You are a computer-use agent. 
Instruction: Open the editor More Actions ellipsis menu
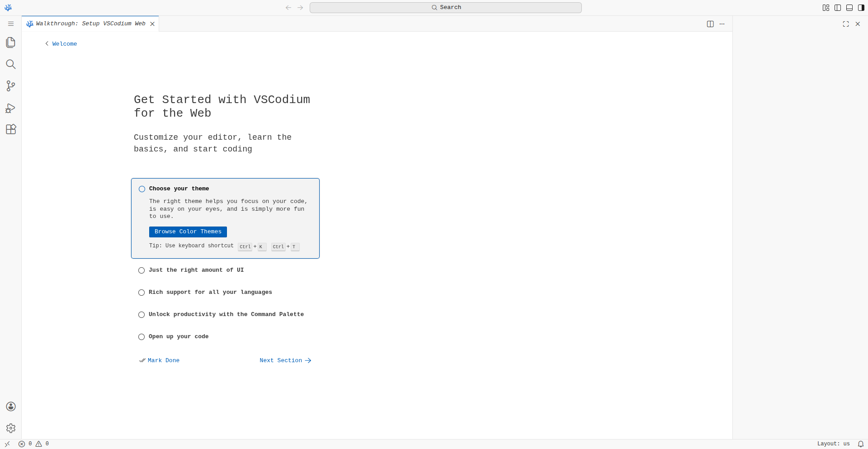722,24
